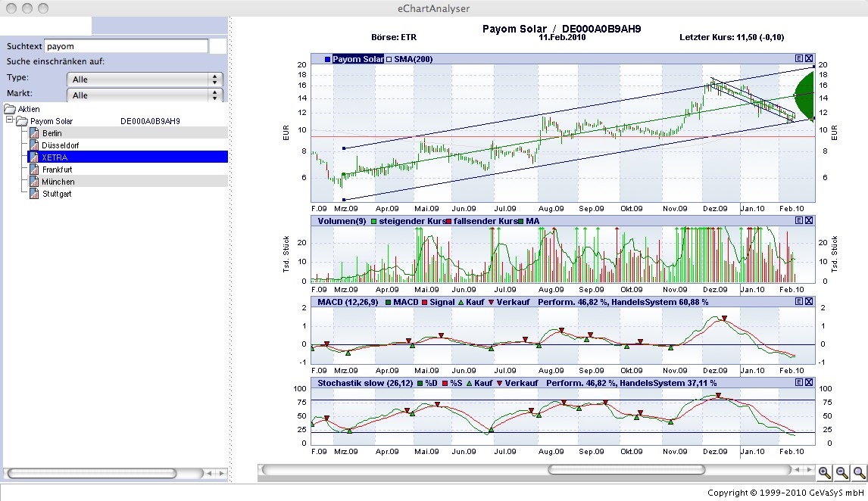
Task: Open edit settings of the price chart panel
Action: [799, 58]
